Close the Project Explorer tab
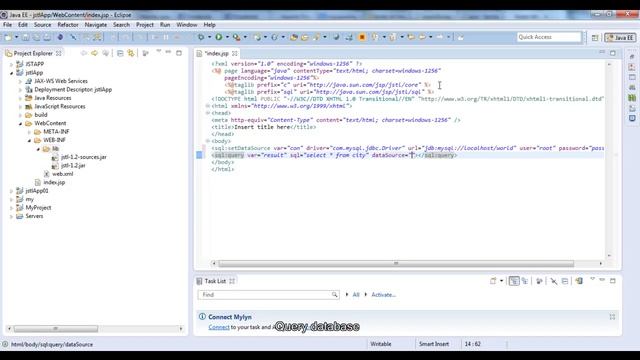Viewport: 640px width, 360px height. pos(59,53)
